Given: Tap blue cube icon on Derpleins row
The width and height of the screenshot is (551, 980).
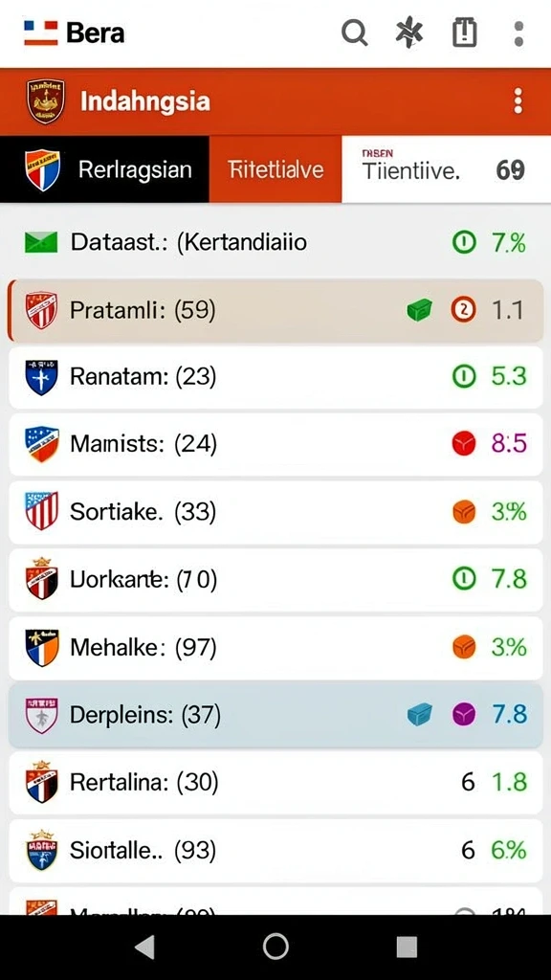Looking at the screenshot, I should (x=420, y=714).
